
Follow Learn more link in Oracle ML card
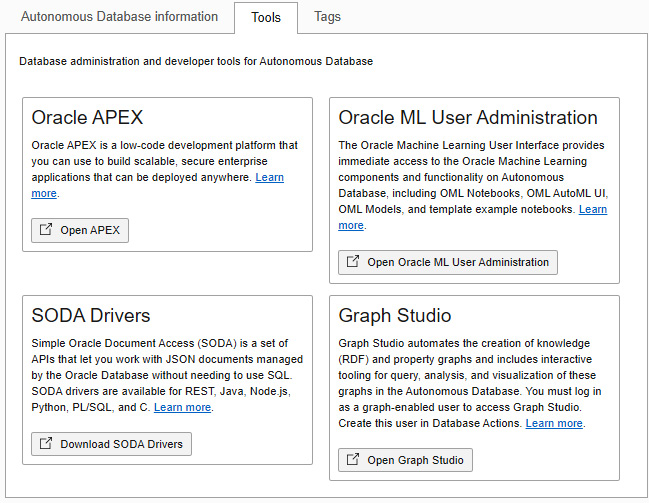pos(593,209)
